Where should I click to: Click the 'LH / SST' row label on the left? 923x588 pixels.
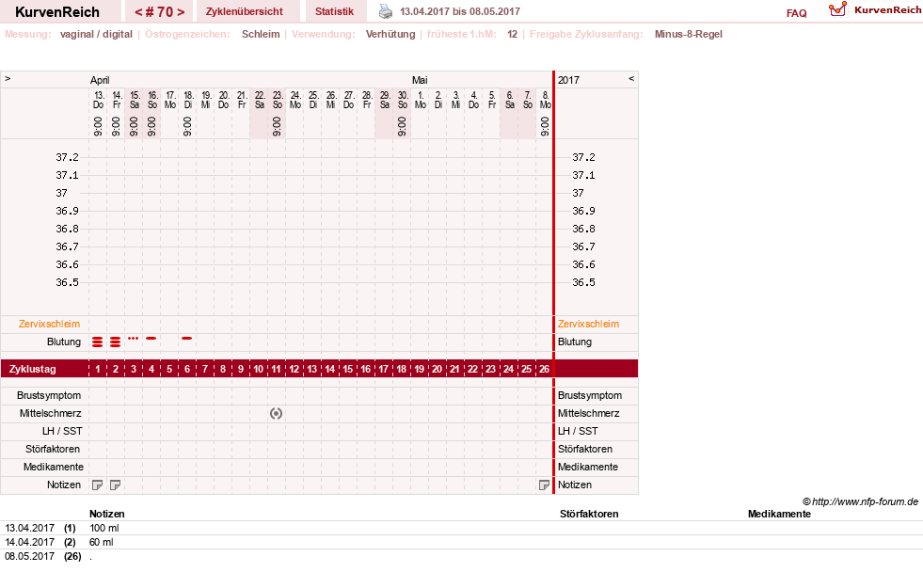tap(62, 431)
